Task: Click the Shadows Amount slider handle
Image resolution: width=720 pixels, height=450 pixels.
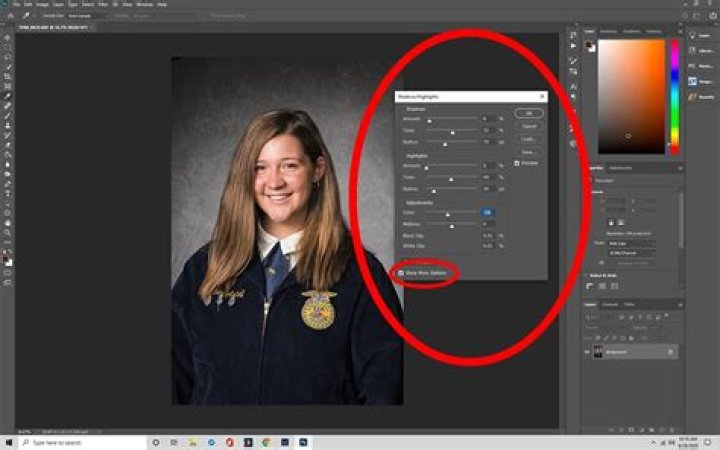Action: [x=430, y=121]
